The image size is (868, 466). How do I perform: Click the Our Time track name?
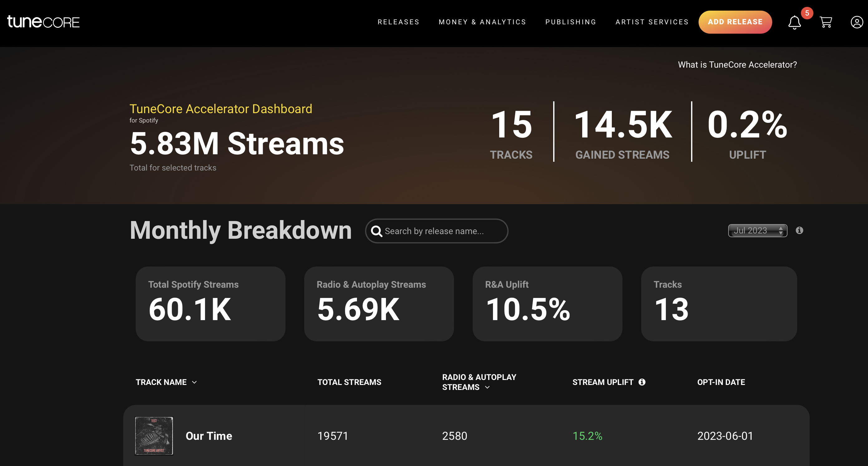coord(209,436)
